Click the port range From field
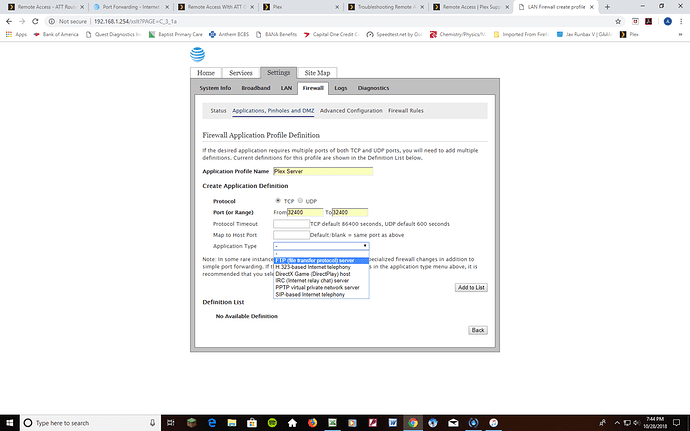This screenshot has width=690, height=431. click(x=305, y=212)
